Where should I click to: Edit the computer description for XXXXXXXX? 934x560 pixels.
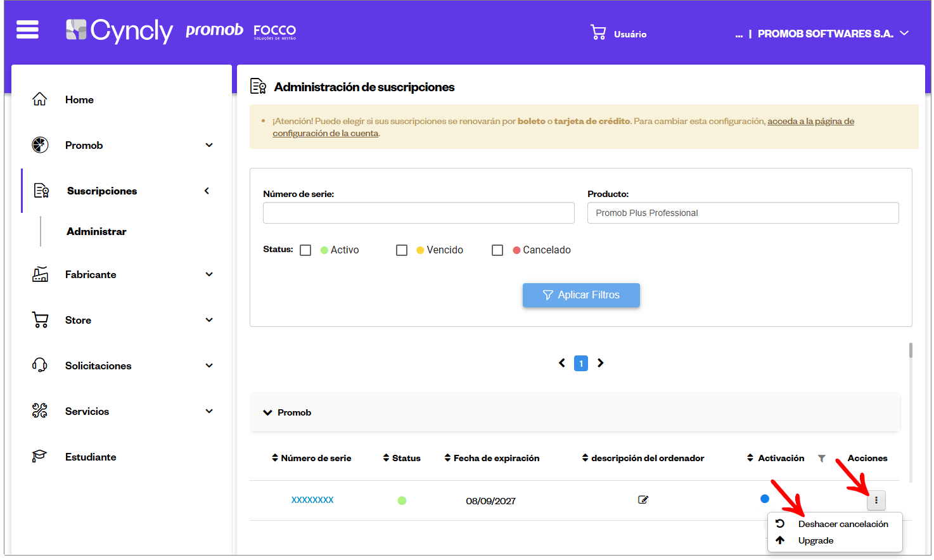point(643,500)
